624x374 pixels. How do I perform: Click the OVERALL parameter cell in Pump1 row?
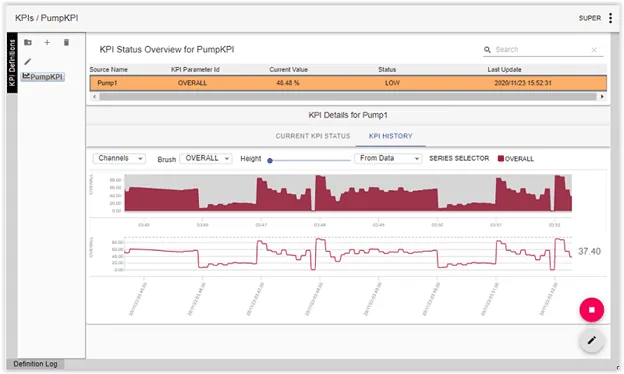[192, 83]
